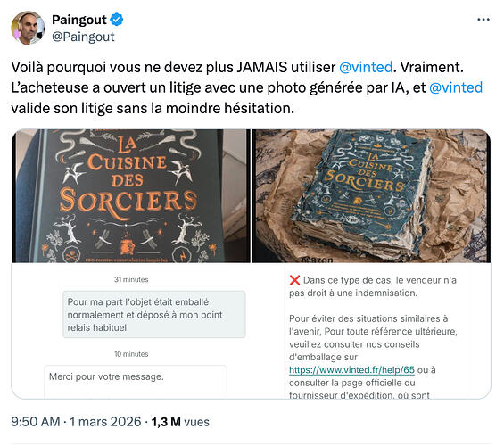Open the intact book cover photo
Viewport: 504px width, 446px height.
pyautogui.click(x=131, y=196)
